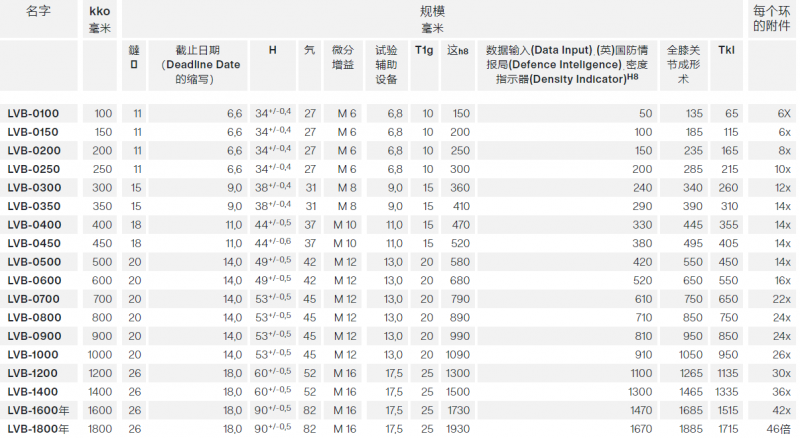The image size is (800, 438).
Task: Select the kko 毫米 column header
Action: coord(99,19)
